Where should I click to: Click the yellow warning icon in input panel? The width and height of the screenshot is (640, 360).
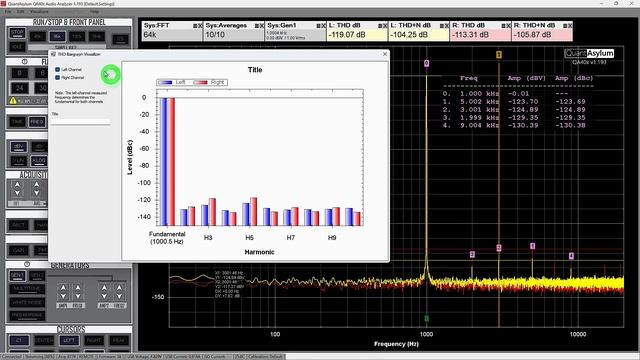(x=13, y=100)
